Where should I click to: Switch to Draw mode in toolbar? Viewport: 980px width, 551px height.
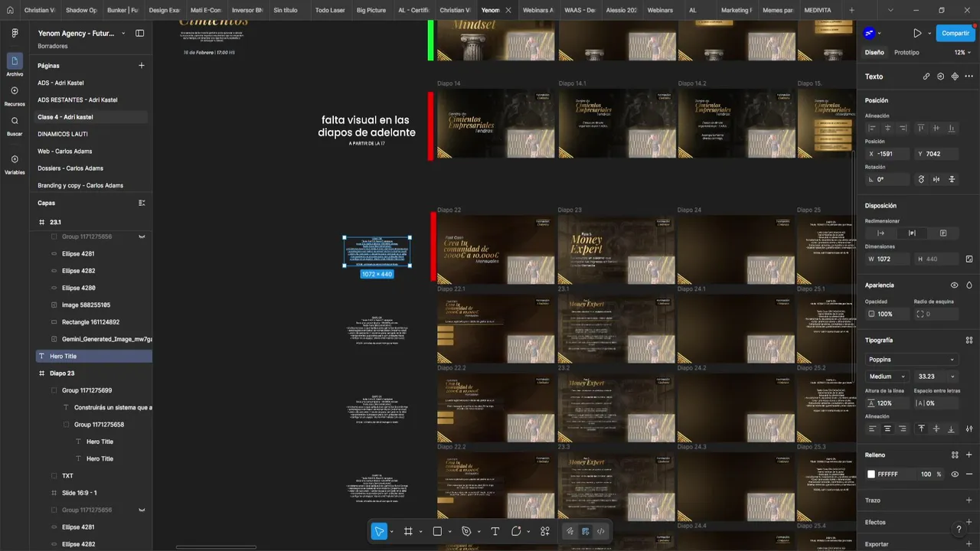click(x=570, y=531)
